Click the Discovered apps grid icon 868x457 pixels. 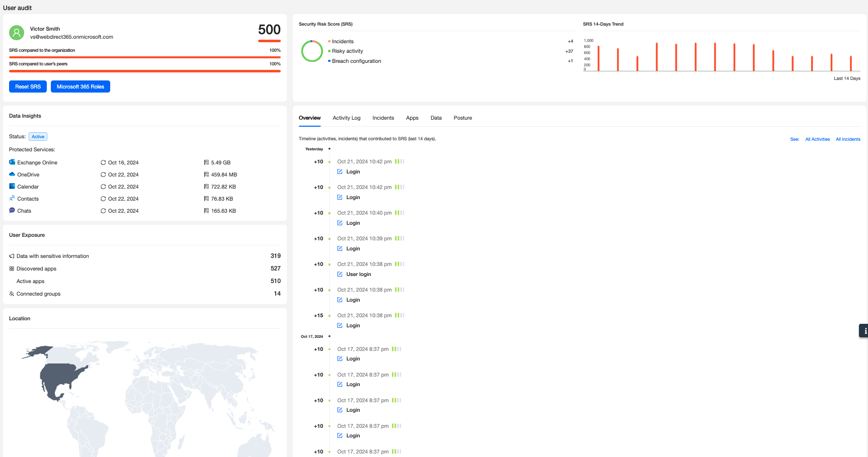coord(12,269)
